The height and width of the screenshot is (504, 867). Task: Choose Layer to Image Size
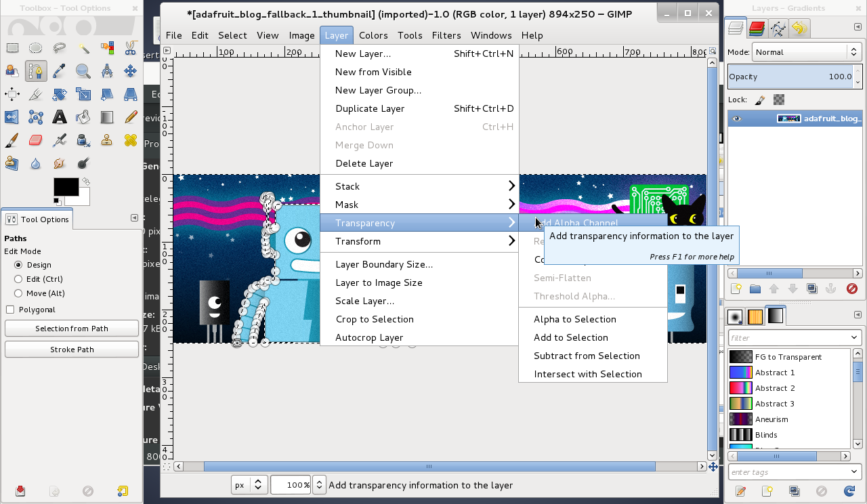click(x=420, y=282)
